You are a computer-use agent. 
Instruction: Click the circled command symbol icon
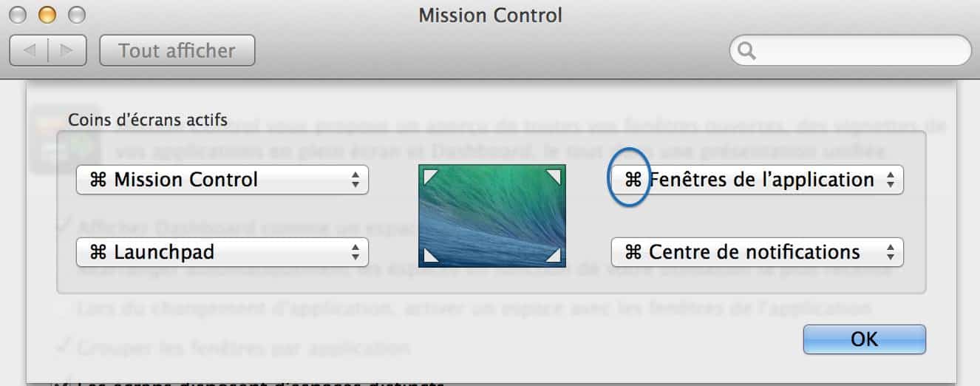(x=633, y=180)
